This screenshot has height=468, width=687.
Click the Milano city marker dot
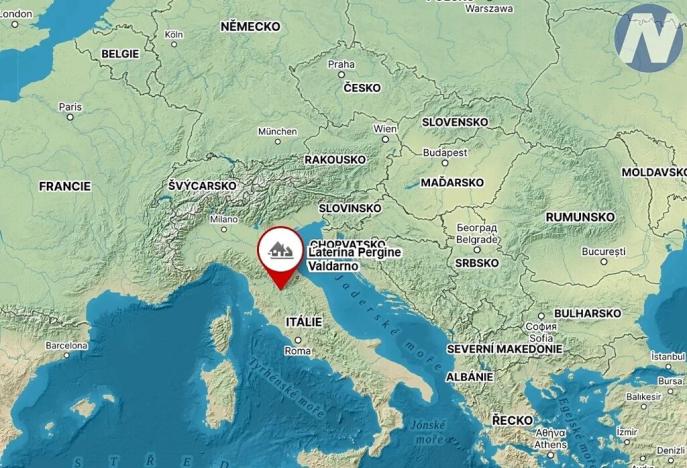coord(224,229)
